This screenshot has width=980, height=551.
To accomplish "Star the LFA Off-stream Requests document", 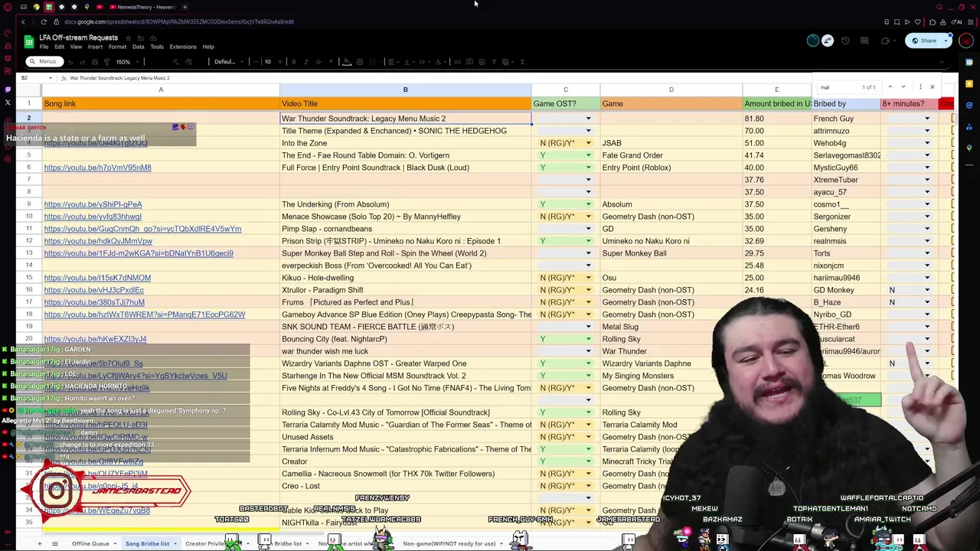I will point(129,37).
